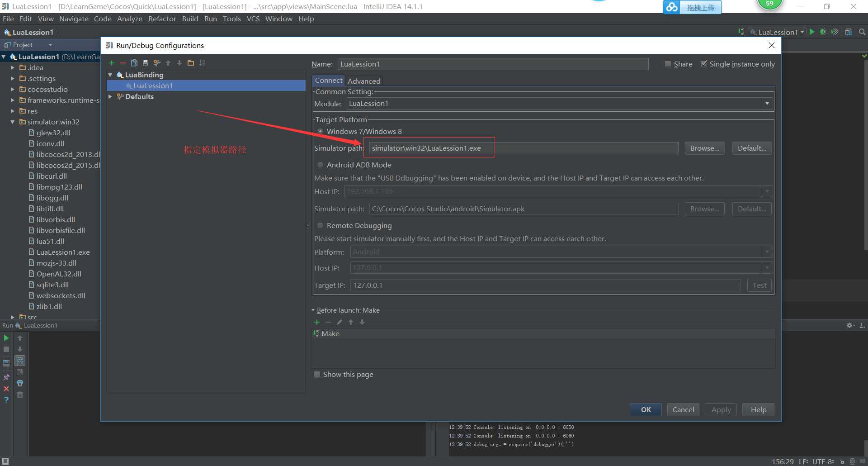Collapse the LuaBinding tree node
This screenshot has height=466, width=868.
click(110, 75)
